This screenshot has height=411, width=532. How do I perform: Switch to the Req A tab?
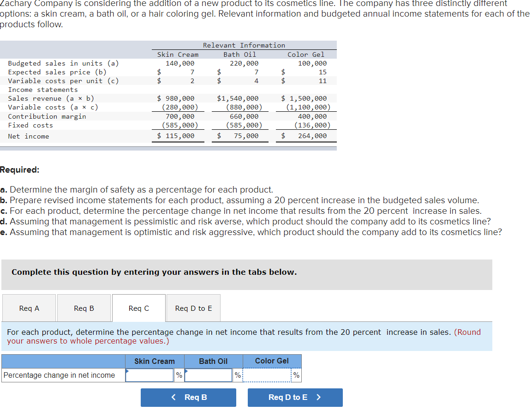pyautogui.click(x=29, y=308)
